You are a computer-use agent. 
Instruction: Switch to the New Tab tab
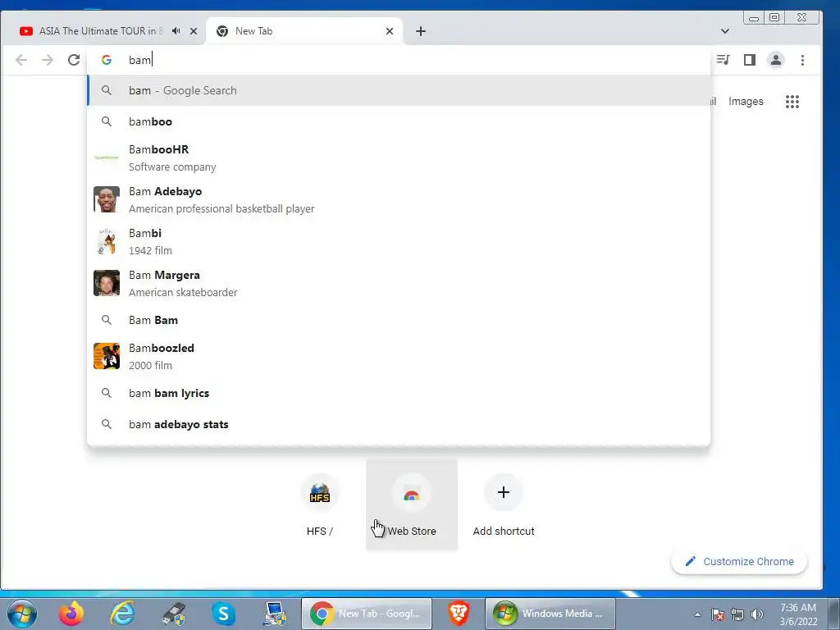(x=305, y=31)
